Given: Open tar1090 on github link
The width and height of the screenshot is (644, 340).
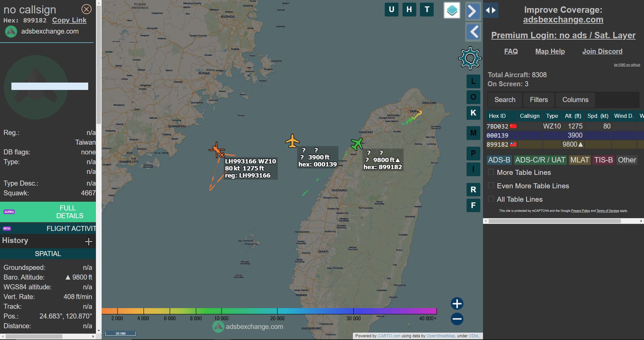Looking at the screenshot, I should [627, 65].
